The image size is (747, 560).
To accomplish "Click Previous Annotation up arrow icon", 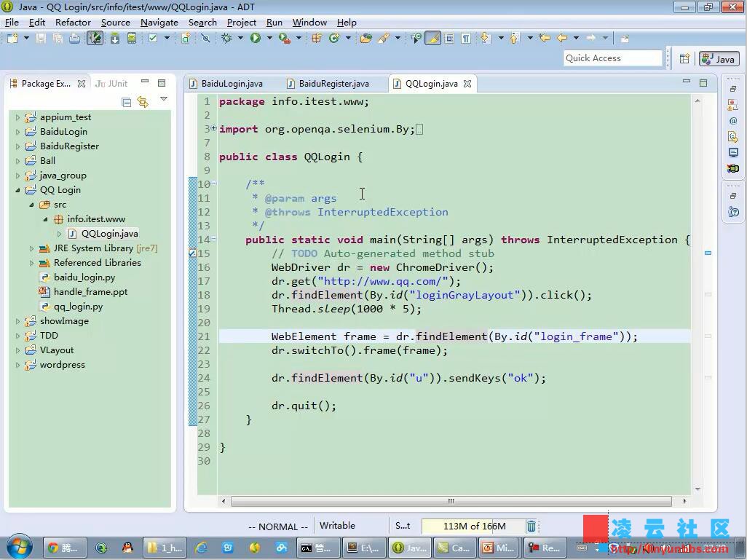I will click(x=514, y=38).
